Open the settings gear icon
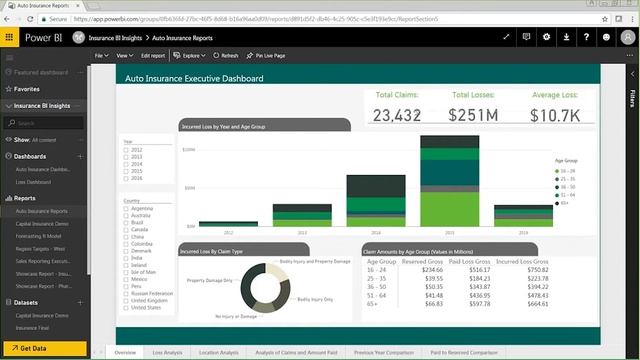The image size is (640, 360). tap(546, 37)
